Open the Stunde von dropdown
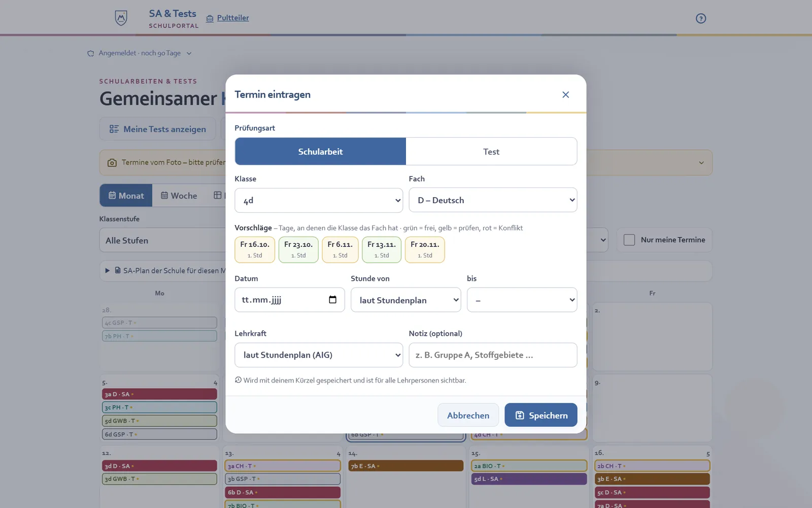This screenshot has height=508, width=812. coord(405,300)
